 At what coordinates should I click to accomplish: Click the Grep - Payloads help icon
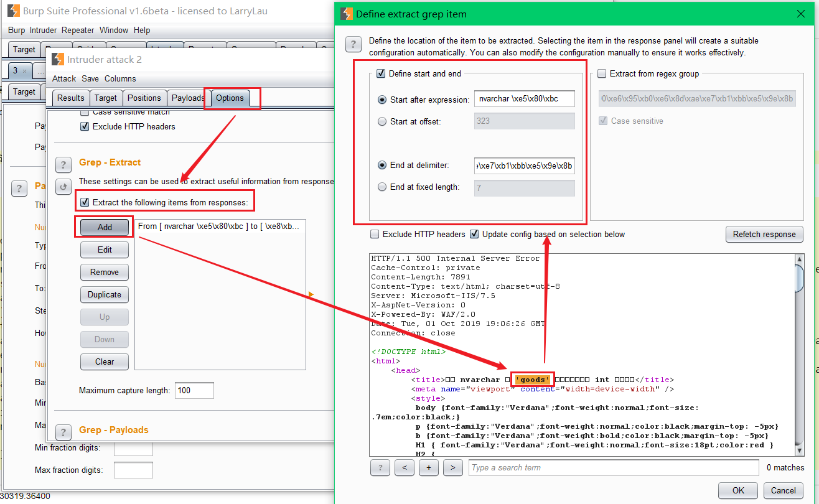pos(63,432)
